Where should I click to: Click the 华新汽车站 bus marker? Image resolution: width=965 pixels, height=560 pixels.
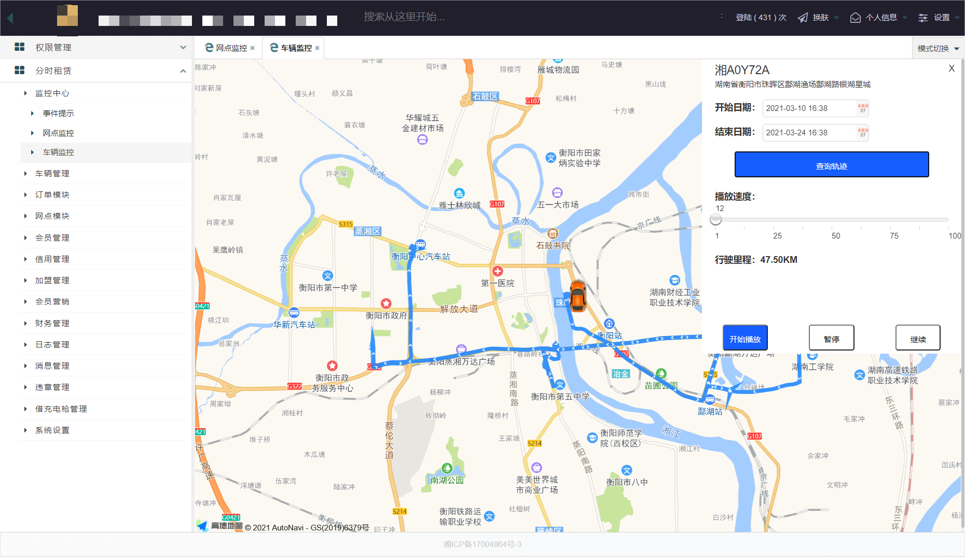(294, 313)
